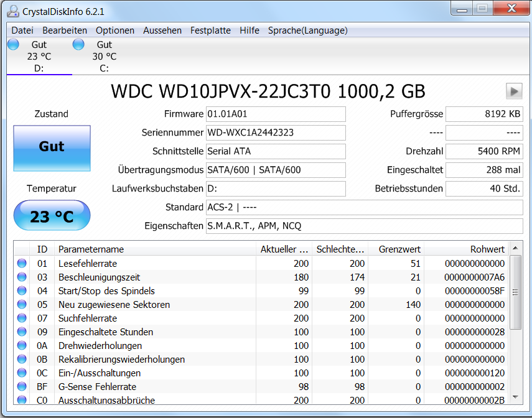Viewport: 532px width, 418px height.
Task: Open the Festplatte menu
Action: click(x=210, y=30)
